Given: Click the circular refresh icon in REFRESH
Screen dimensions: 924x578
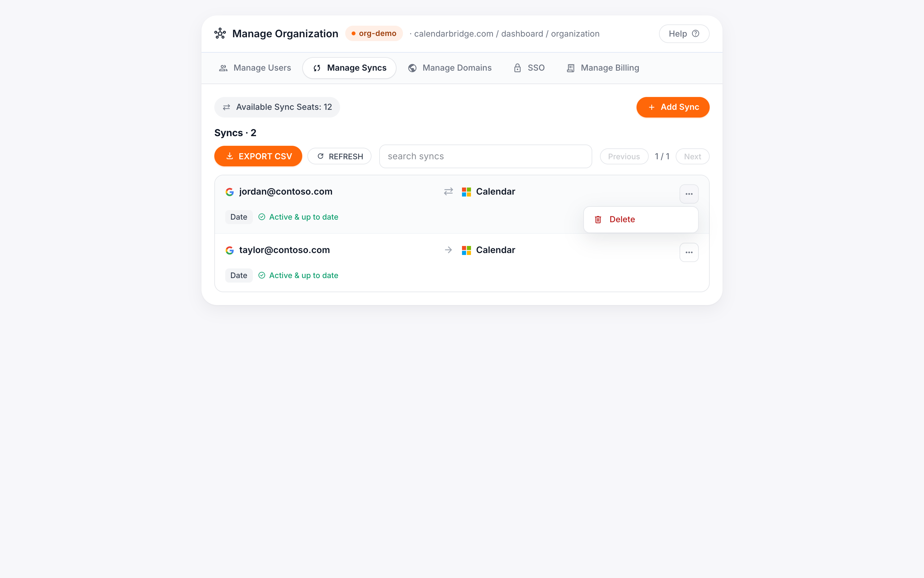Looking at the screenshot, I should [x=320, y=156].
